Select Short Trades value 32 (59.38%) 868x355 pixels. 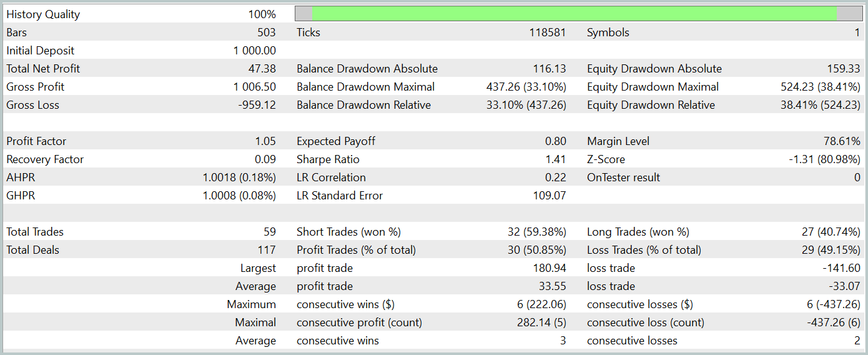click(x=537, y=232)
